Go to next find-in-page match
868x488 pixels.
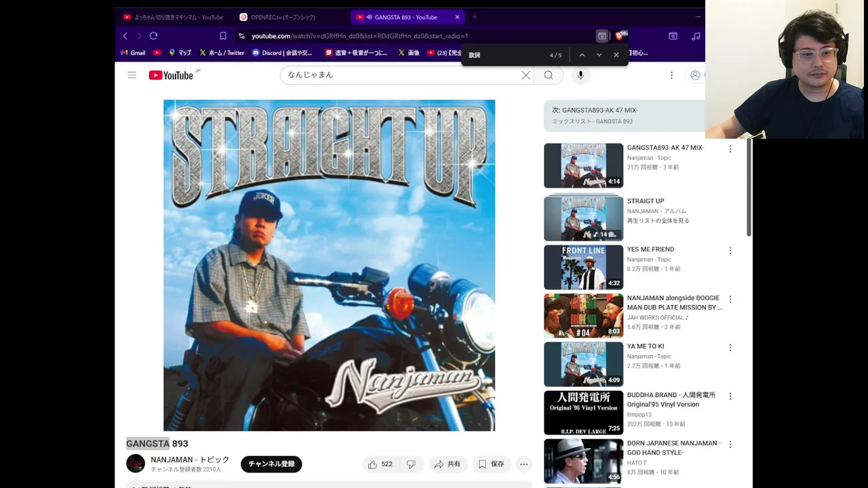click(x=599, y=55)
